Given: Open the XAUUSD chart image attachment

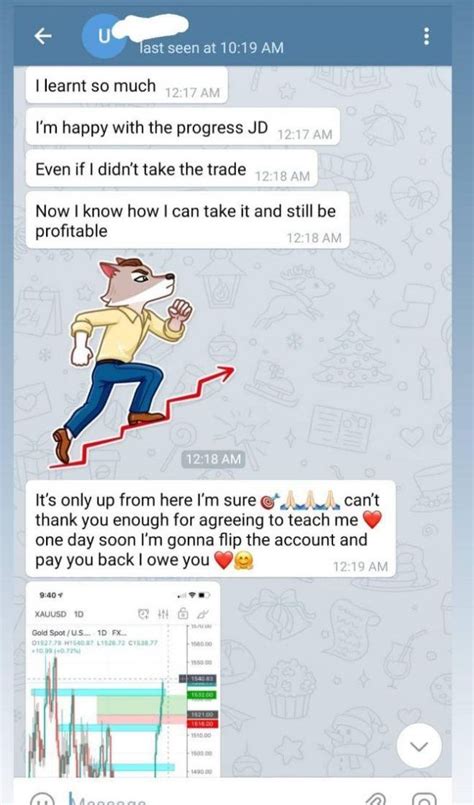Looking at the screenshot, I should 123,679.
